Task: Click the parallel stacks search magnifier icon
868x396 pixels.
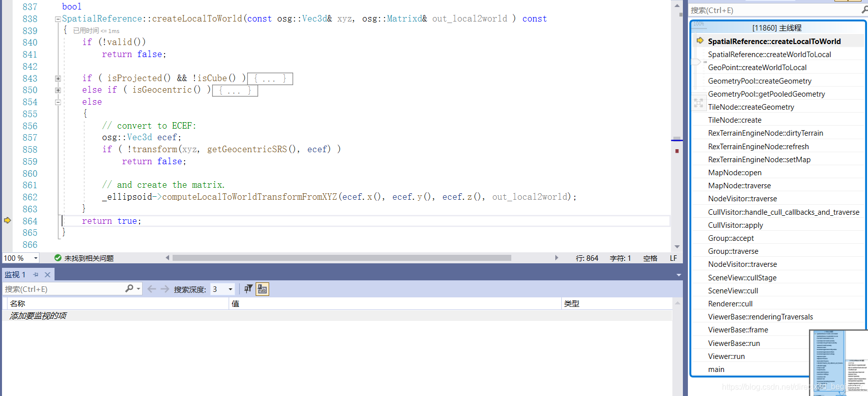Action: [864, 10]
